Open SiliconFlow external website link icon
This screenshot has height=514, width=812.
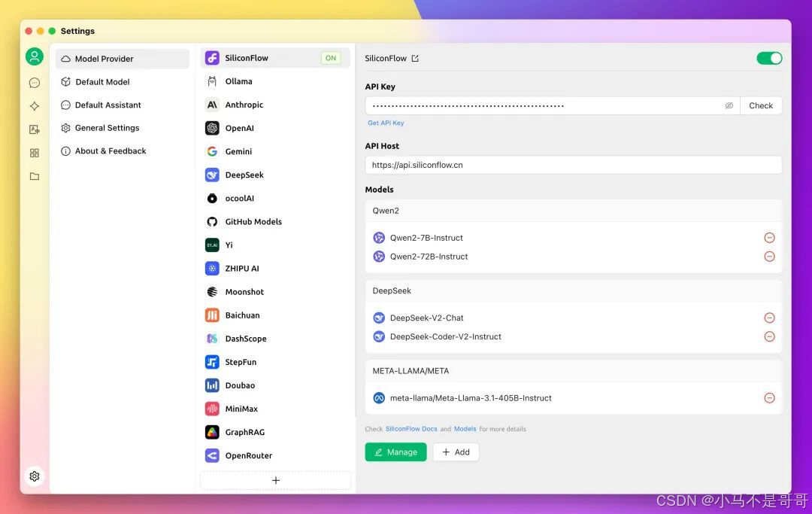415,59
